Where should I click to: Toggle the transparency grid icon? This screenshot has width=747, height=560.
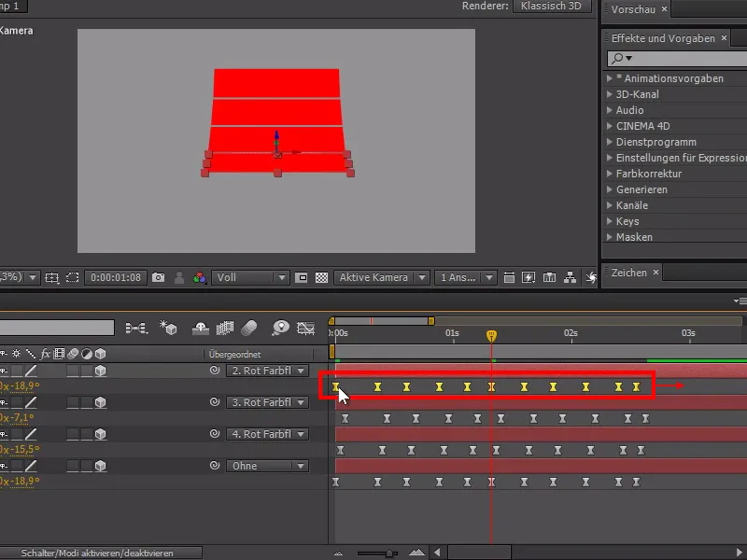click(321, 277)
